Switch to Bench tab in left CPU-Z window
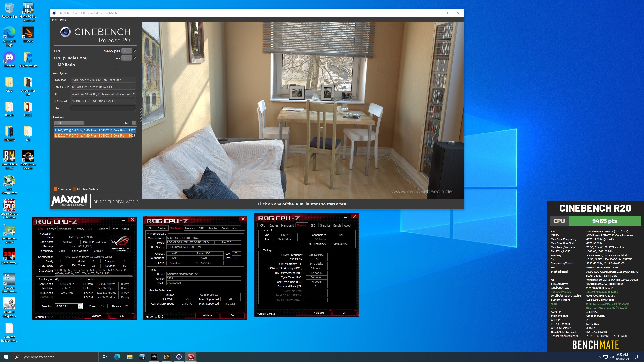The image size is (644, 362). point(114,229)
